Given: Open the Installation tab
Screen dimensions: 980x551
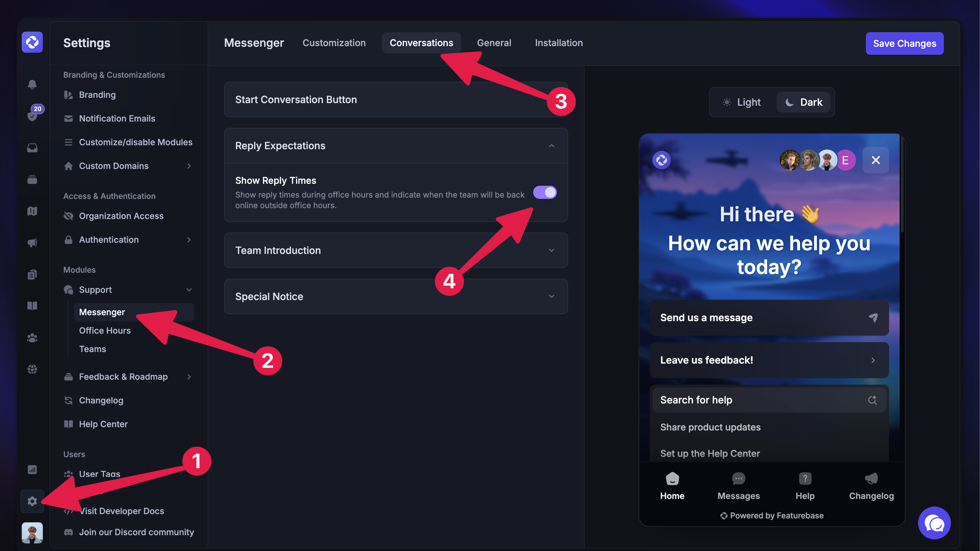Looking at the screenshot, I should (559, 43).
